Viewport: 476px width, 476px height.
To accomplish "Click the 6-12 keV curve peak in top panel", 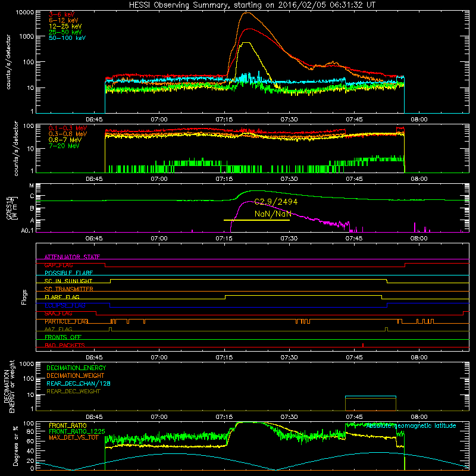I will pyautogui.click(x=248, y=12).
